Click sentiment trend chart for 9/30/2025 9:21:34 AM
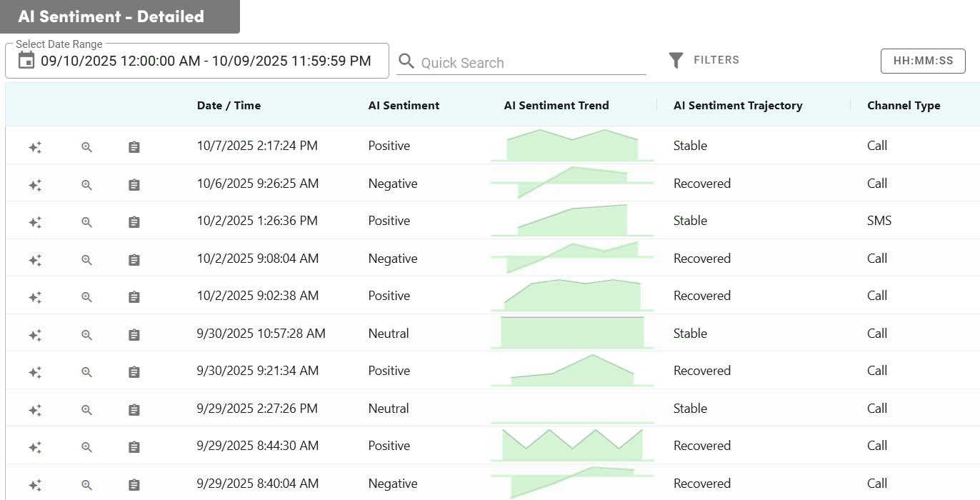 (572, 371)
